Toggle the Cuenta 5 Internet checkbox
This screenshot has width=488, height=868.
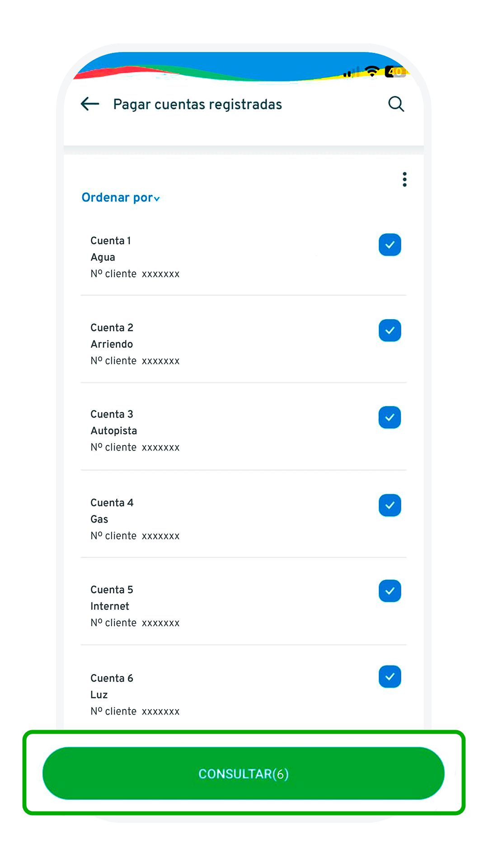tap(389, 591)
